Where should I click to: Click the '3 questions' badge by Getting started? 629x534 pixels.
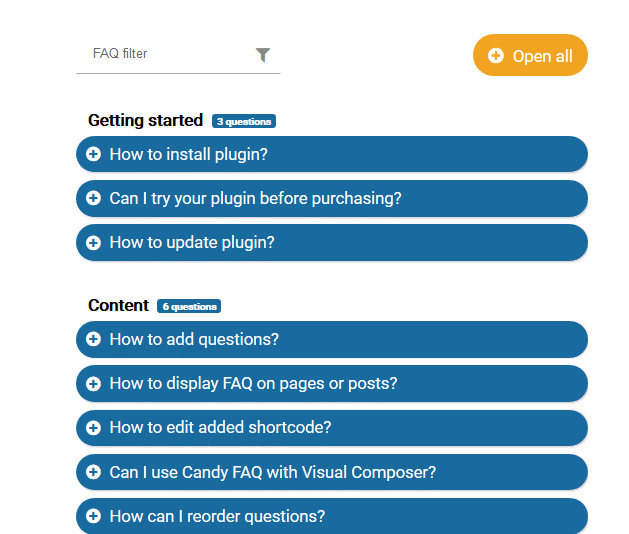[x=244, y=121]
